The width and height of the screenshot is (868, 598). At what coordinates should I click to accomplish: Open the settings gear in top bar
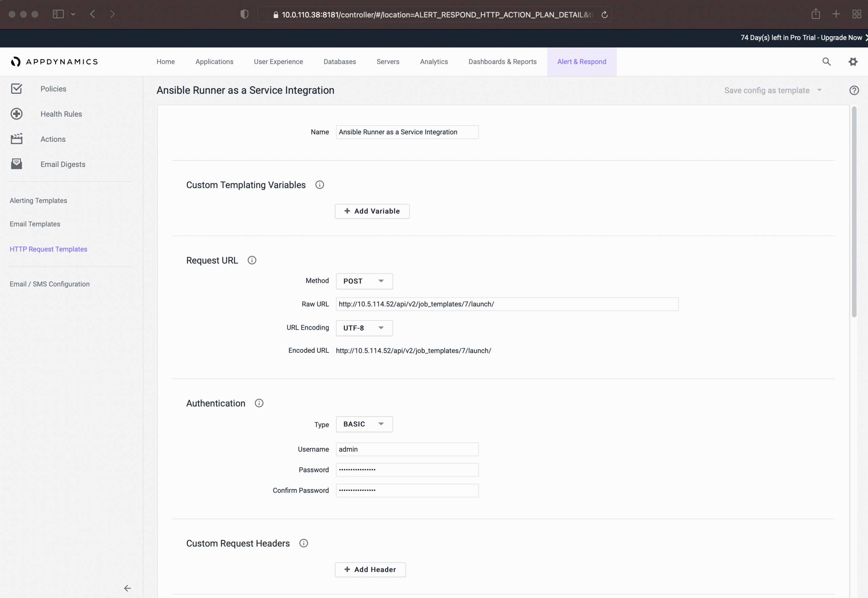click(853, 62)
